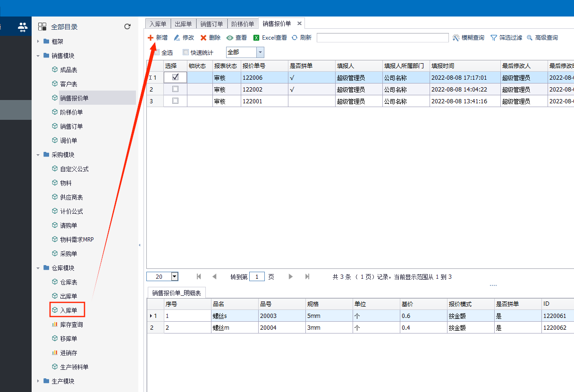
Task: Collapse the 销售模块 tree folder
Action: (x=38, y=56)
